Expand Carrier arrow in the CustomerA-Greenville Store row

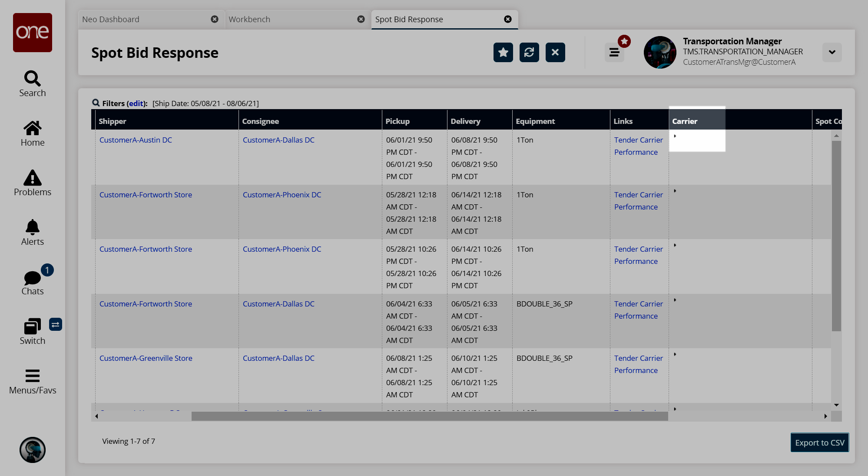(x=675, y=354)
